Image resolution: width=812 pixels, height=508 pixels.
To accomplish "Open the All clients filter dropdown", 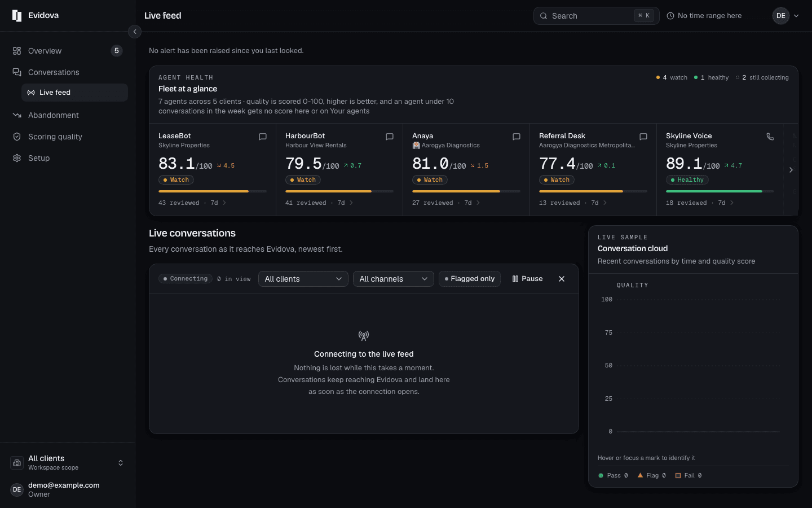I will (x=303, y=279).
